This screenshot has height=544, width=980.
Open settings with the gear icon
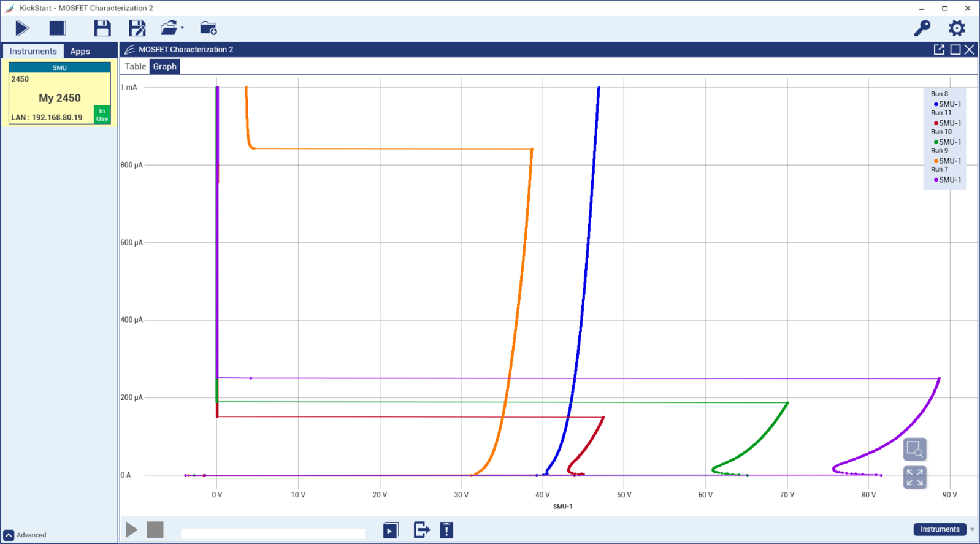(x=957, y=28)
